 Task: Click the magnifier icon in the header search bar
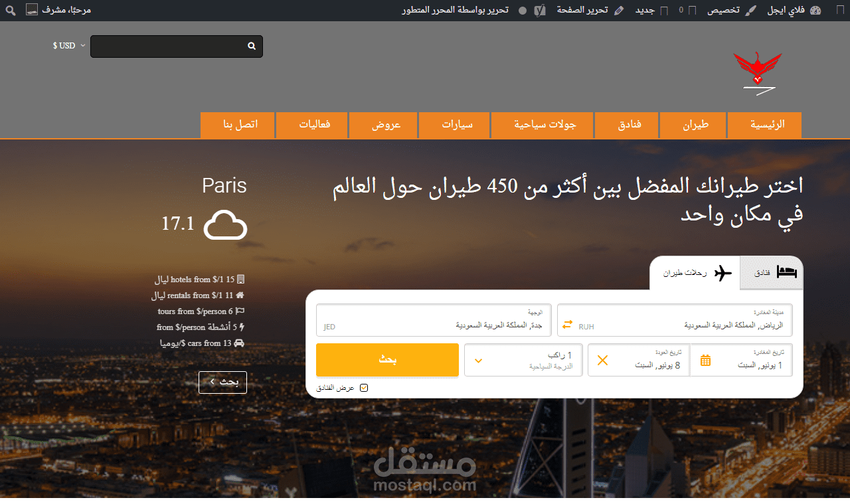tap(251, 46)
